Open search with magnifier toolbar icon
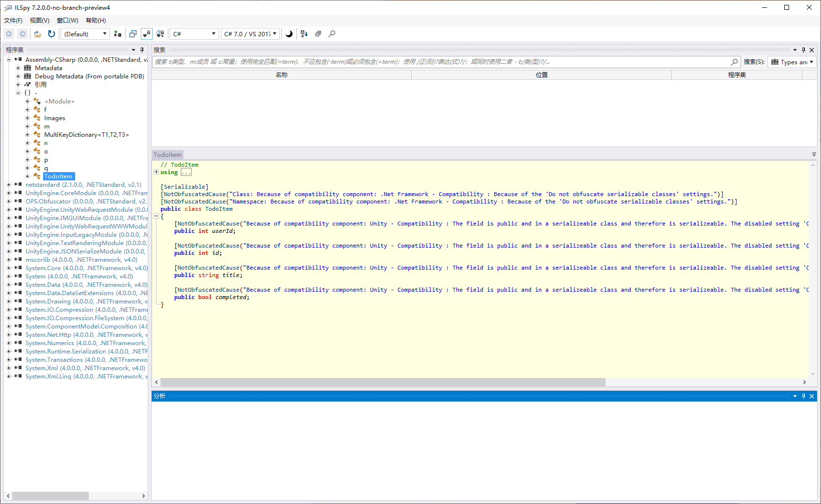821x504 pixels. (x=332, y=34)
